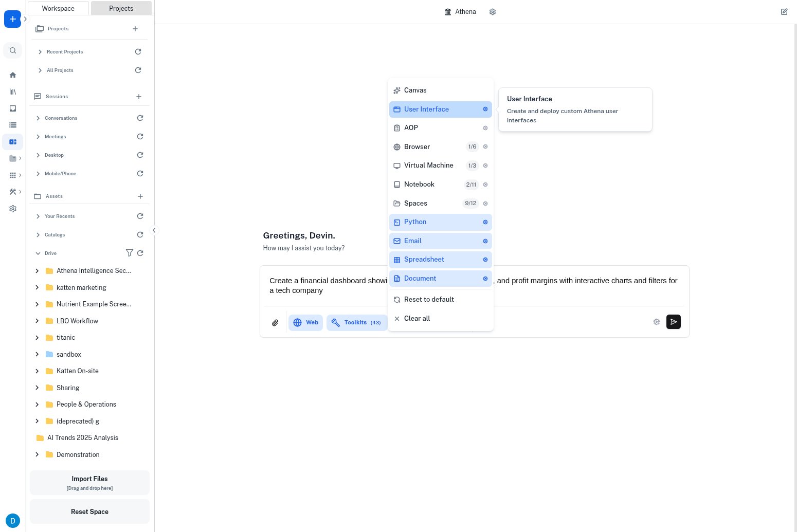The height and width of the screenshot is (532, 797).
Task: Open the gear icon next to Athena title
Action: click(x=493, y=12)
